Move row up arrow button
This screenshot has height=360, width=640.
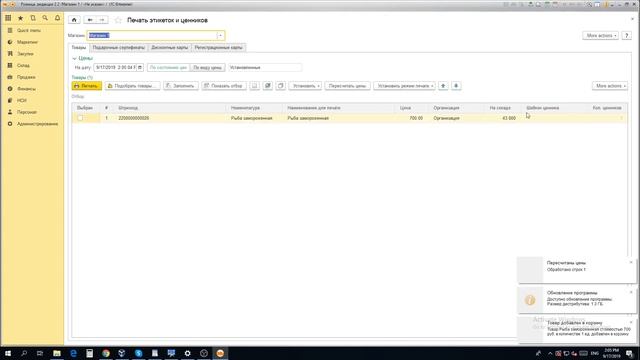pos(443,86)
